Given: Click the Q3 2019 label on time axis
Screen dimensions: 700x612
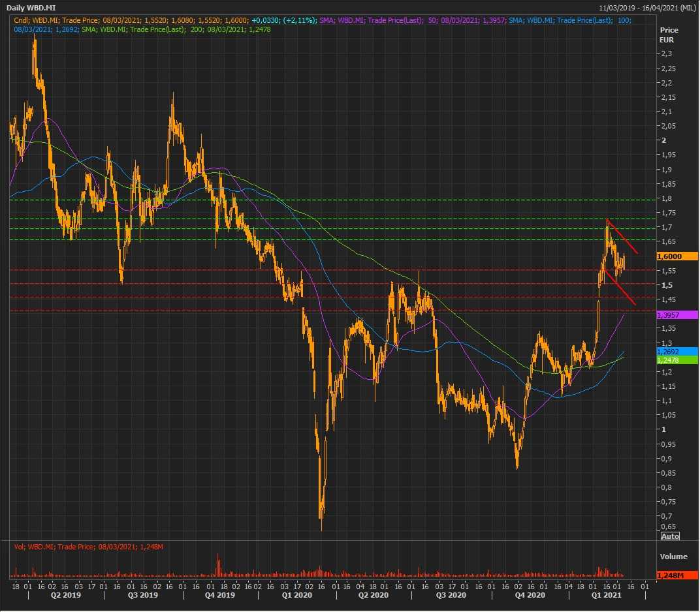Looking at the screenshot, I should 142,595.
